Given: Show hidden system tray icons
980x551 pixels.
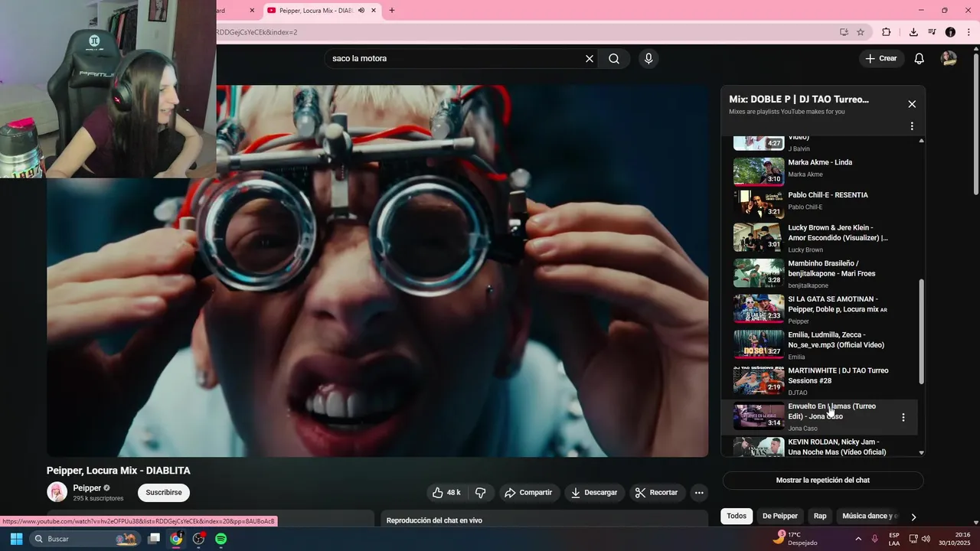Looking at the screenshot, I should pos(857,539).
